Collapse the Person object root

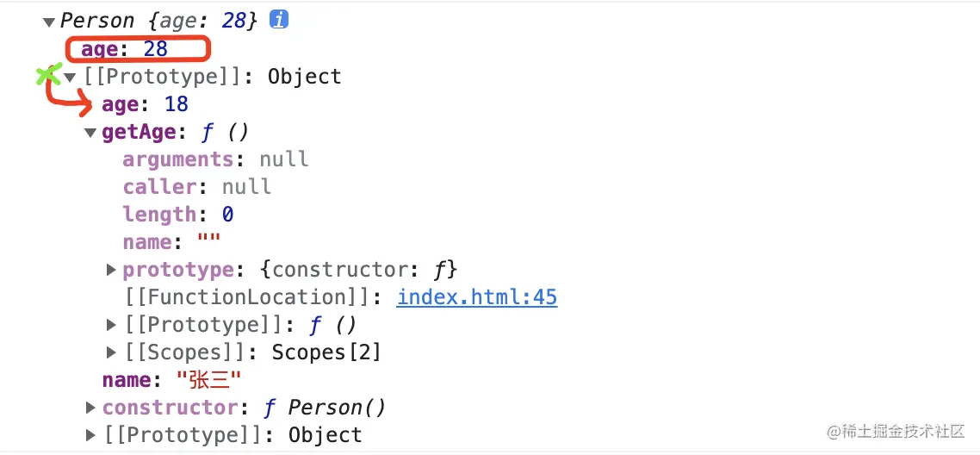pos(49,22)
